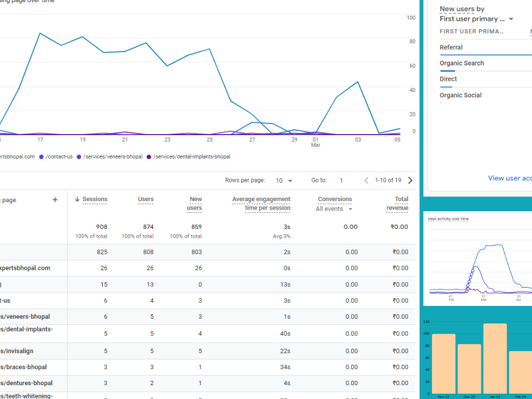Click sessions value 825 in first row
Screen dimensions: 532x399
(102, 252)
